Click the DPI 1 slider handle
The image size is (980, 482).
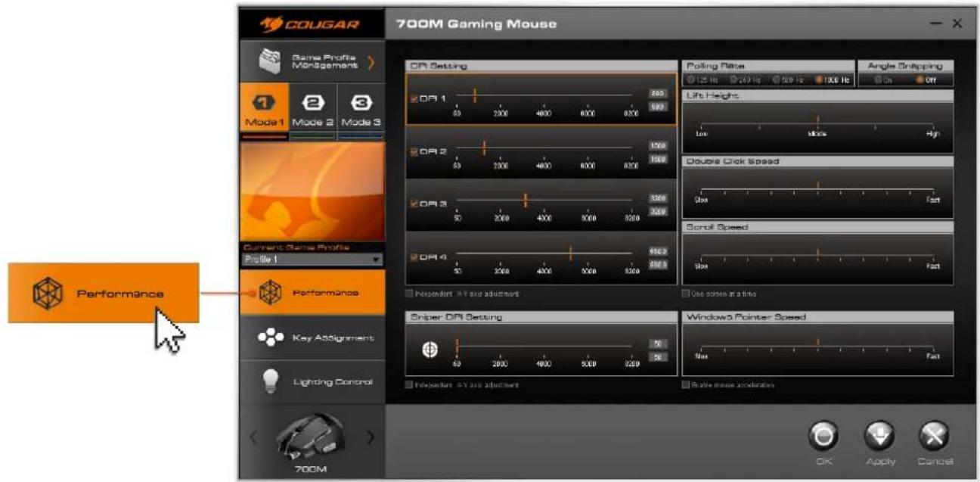point(475,95)
